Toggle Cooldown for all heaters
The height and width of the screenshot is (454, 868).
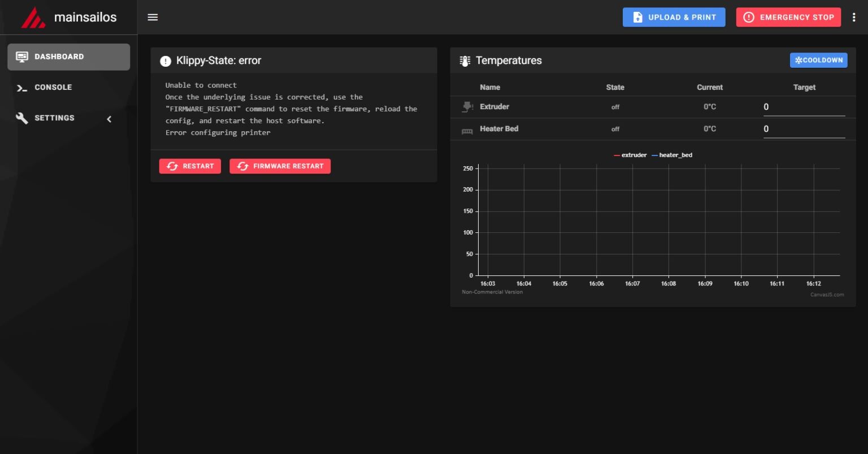click(x=818, y=60)
